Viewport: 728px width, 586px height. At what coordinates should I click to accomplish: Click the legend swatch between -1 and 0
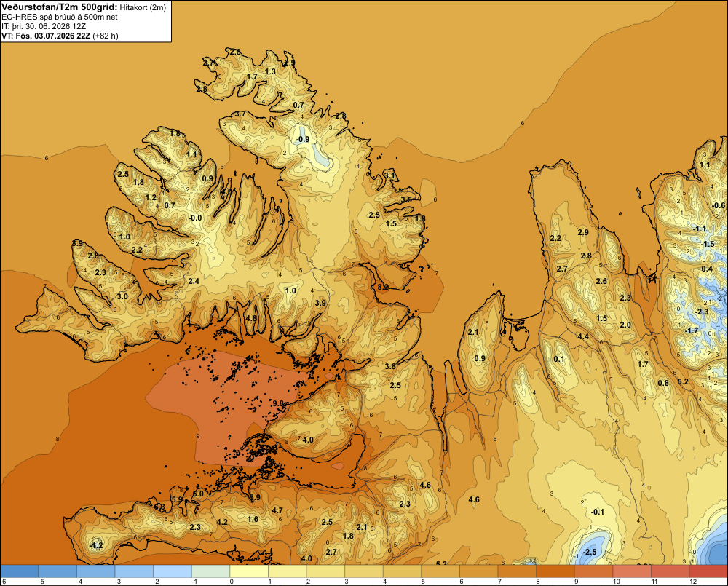(x=211, y=571)
